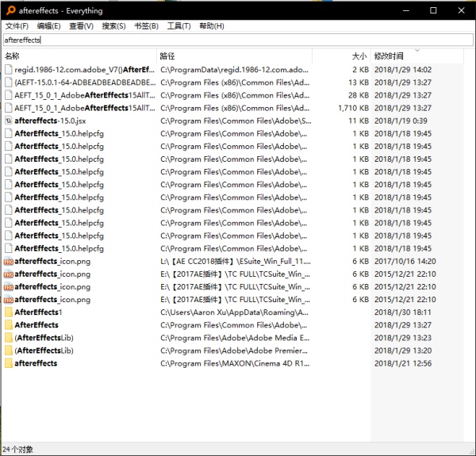Click the 1,710 KB size value

(353, 108)
